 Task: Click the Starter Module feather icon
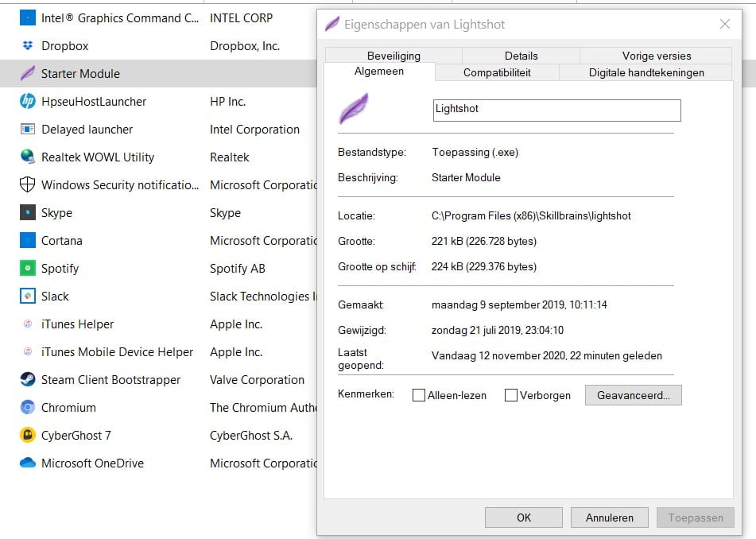click(28, 73)
